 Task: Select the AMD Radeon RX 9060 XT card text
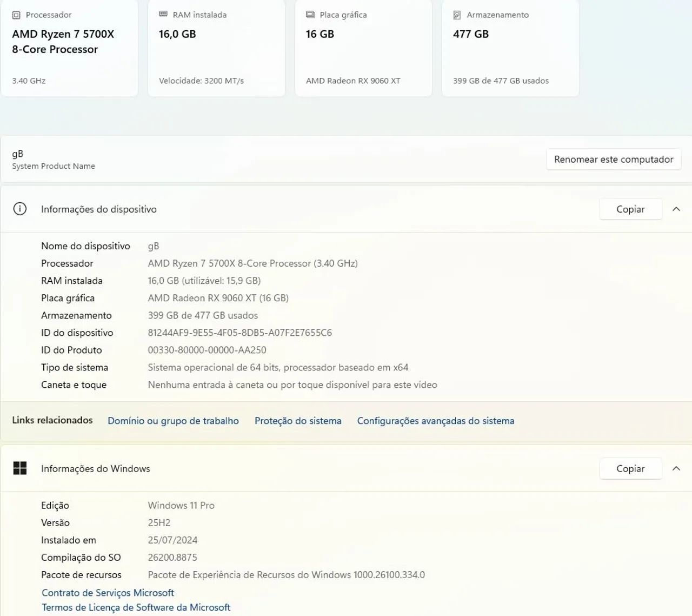[x=353, y=81]
